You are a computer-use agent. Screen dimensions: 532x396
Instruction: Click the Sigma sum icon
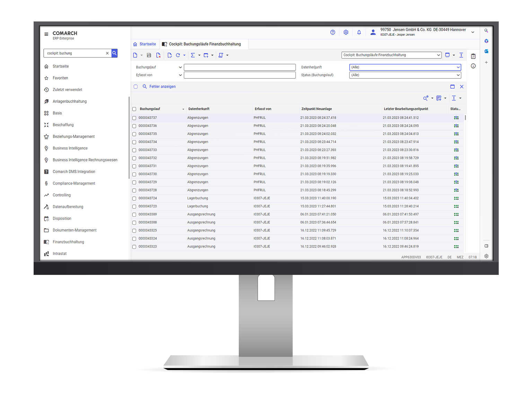click(193, 55)
